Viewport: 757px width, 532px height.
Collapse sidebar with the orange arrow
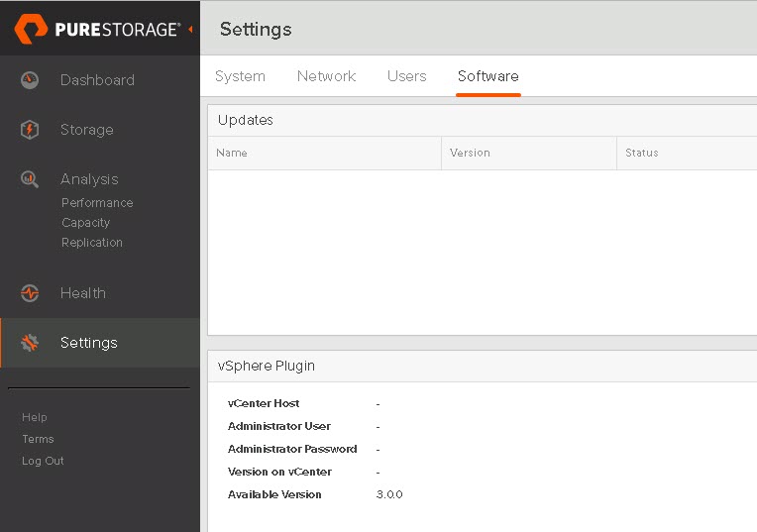[190, 30]
